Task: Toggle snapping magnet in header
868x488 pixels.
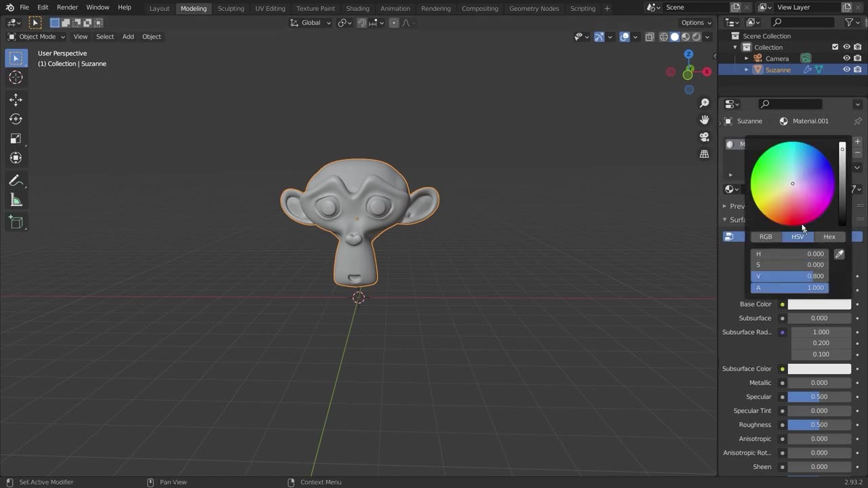Action: click(x=362, y=23)
